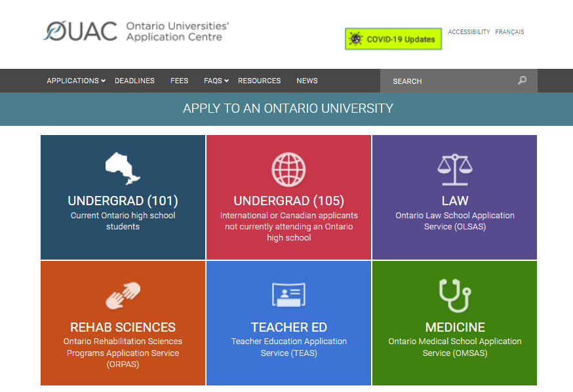The height and width of the screenshot is (392, 573).
Task: Click the search magnifier icon
Action: click(x=523, y=81)
